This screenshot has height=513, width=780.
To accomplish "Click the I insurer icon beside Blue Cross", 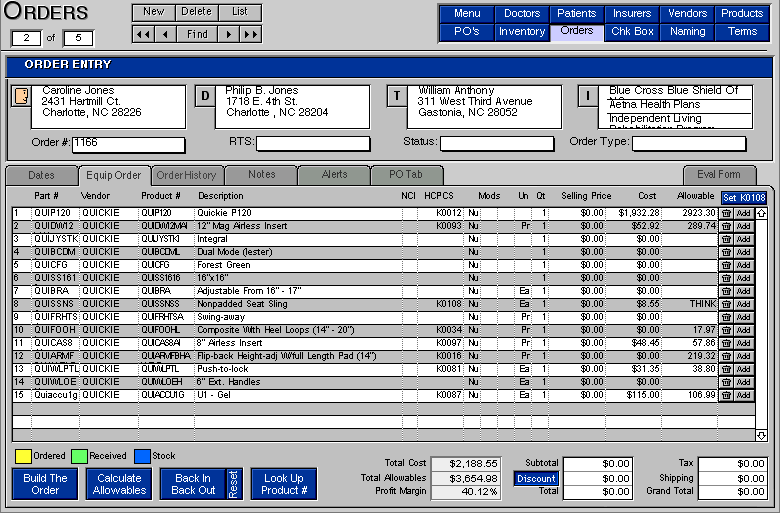I will (x=588, y=96).
